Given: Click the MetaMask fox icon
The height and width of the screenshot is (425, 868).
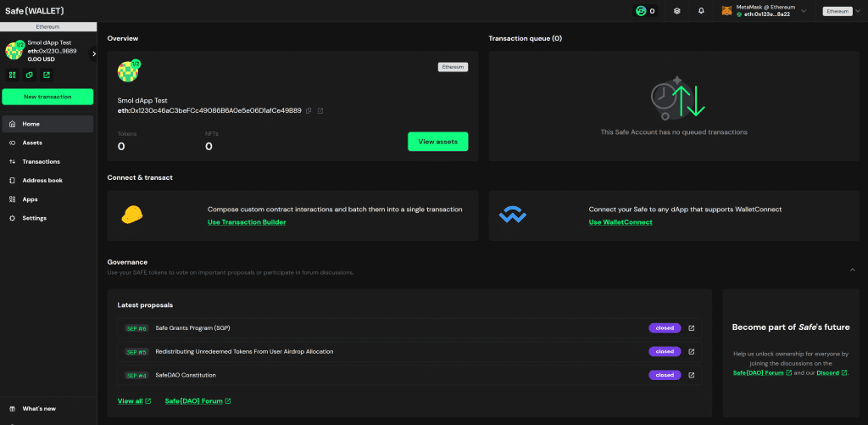Looking at the screenshot, I should [726, 10].
